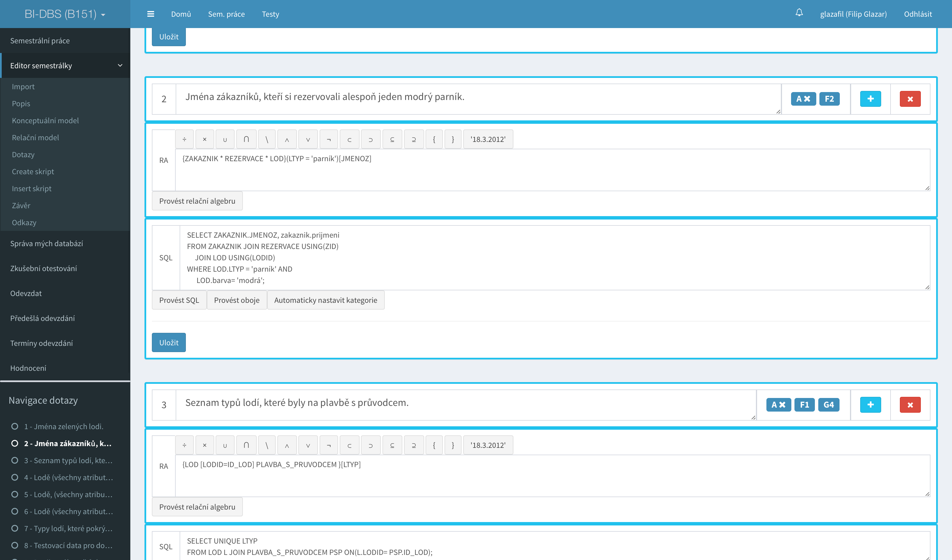Click Provést SQL button
The width and height of the screenshot is (952, 560).
click(x=179, y=300)
